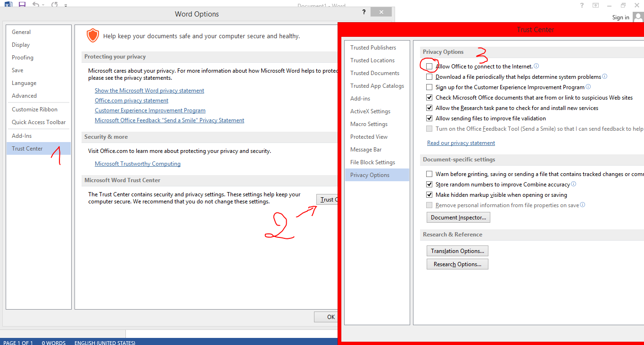644x345 pixels.
Task: Click word count in status bar
Action: pos(54,343)
